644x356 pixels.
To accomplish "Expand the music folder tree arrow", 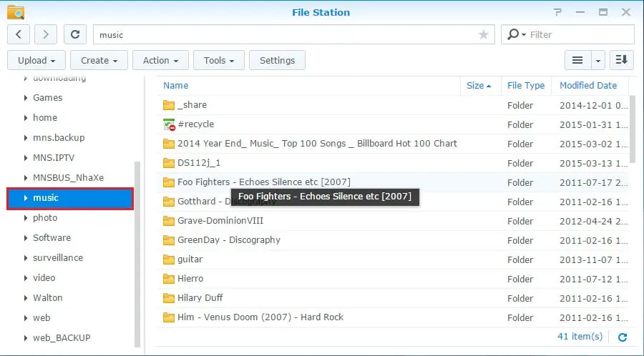I will point(26,198).
